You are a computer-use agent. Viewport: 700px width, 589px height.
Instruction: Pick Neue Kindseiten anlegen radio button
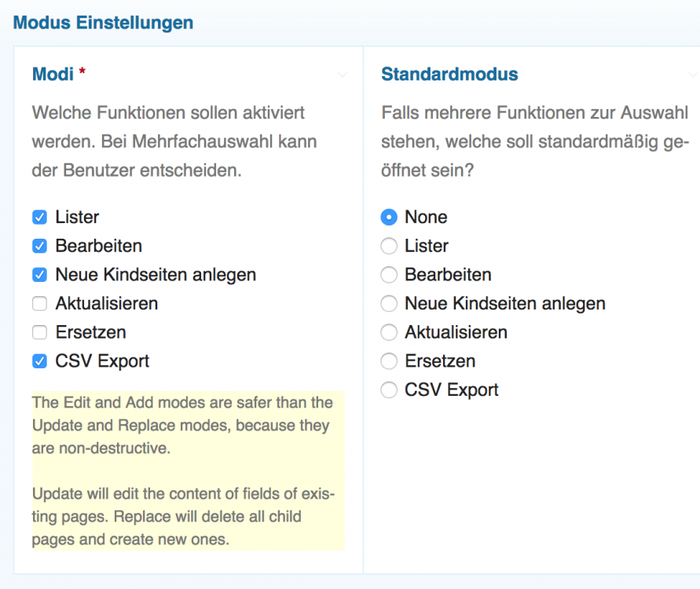pyautogui.click(x=389, y=304)
